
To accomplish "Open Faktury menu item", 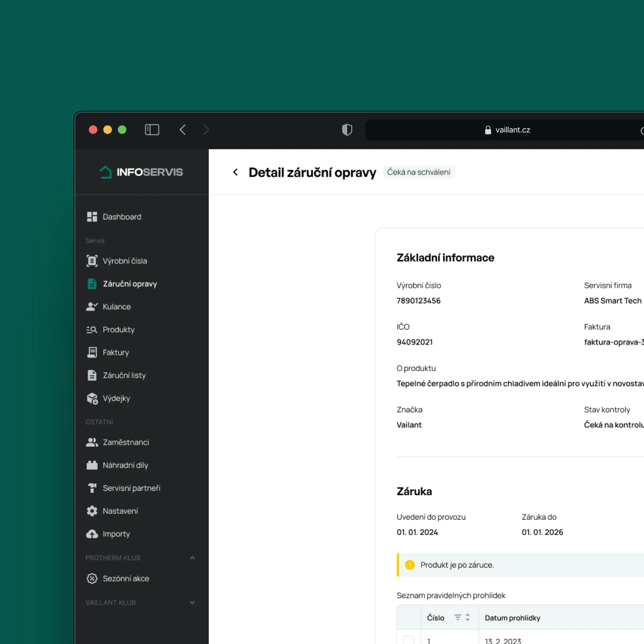I will pyautogui.click(x=116, y=353).
